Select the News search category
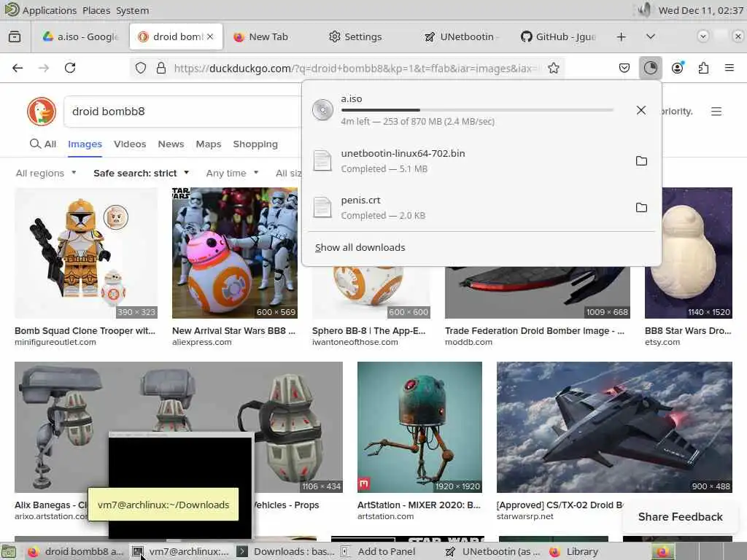747x560 pixels. coord(171,144)
